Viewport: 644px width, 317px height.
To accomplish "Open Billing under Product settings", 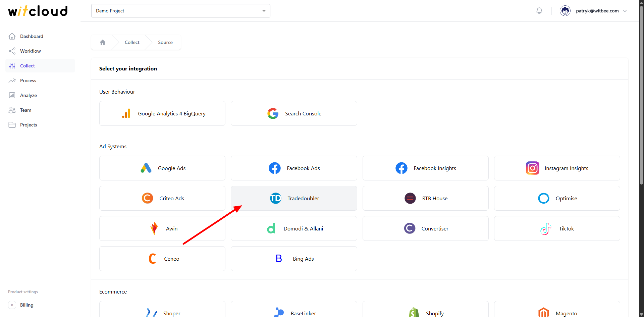I will click(x=40, y=305).
